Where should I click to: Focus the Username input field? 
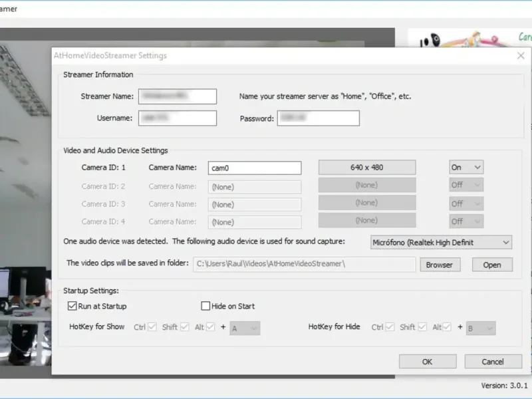[178, 118]
